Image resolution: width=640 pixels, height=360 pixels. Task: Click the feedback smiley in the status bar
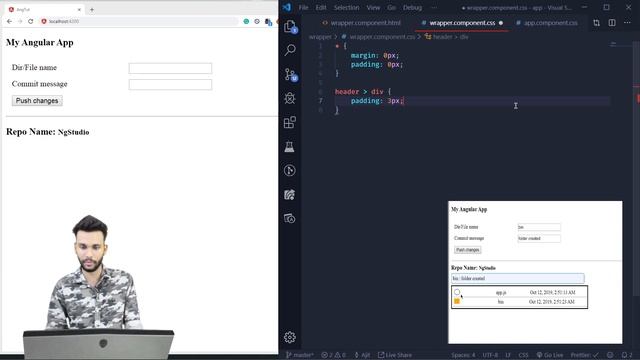[610, 355]
